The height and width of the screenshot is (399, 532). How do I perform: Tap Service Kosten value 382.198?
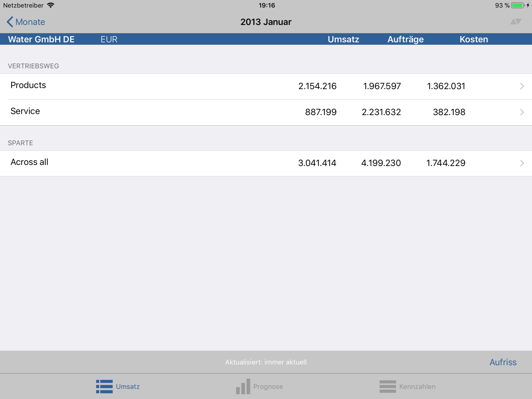(x=449, y=112)
